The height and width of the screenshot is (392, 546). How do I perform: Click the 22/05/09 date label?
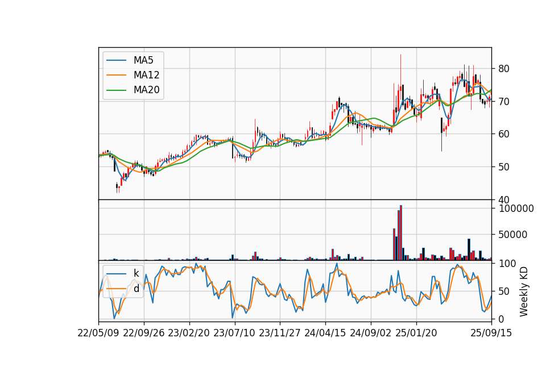pyautogui.click(x=98, y=333)
